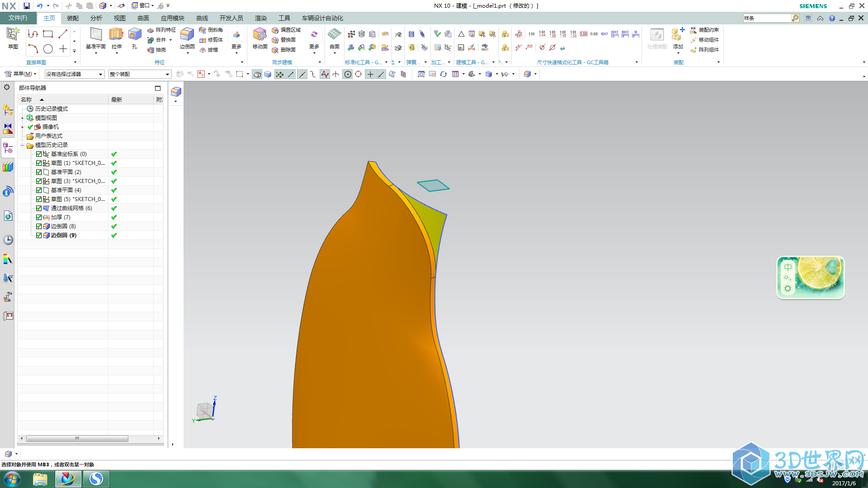Open Internet Explorer sidebar icon
Screen dimensions: 868x488
point(8,216)
